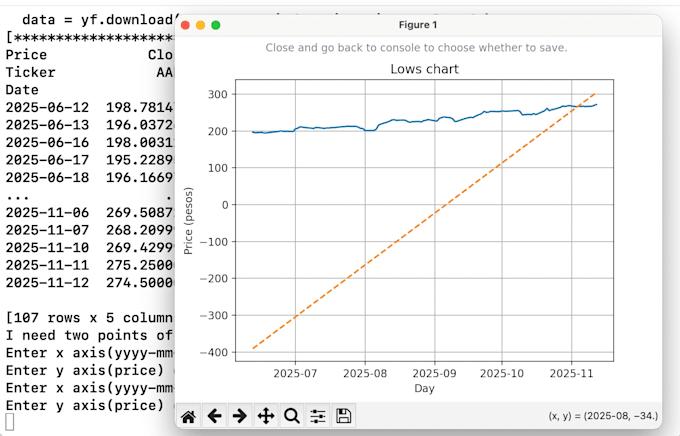Screen dimensions: 680x436
Task: Save the figure with floppy disk icon
Action: click(343, 416)
